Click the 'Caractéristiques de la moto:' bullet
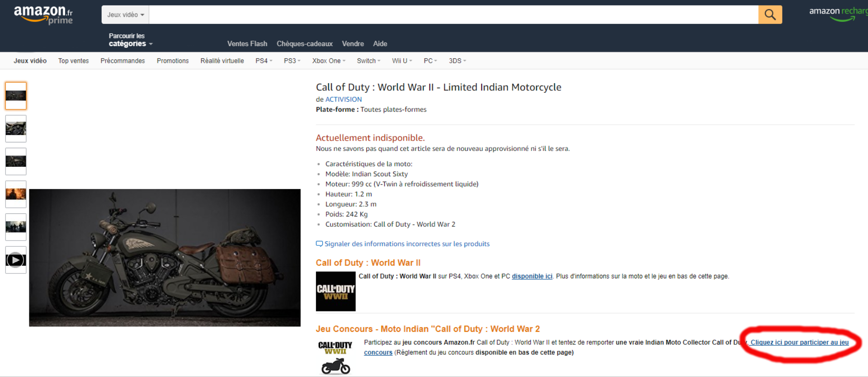The image size is (868, 377). pos(369,164)
